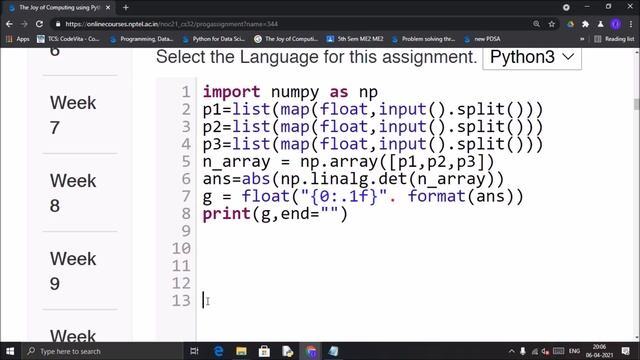Click code line with np.linalg.det
The height and width of the screenshot is (360, 640).
click(x=353, y=179)
